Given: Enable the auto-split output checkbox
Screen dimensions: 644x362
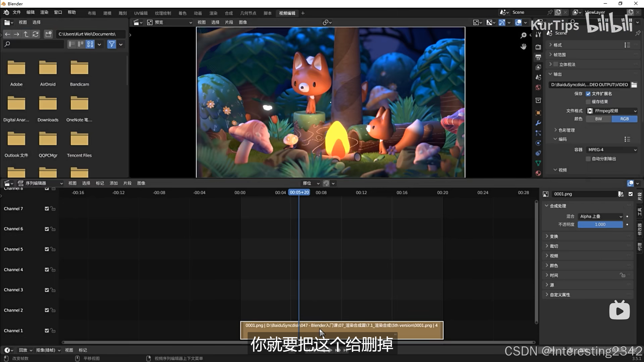Looking at the screenshot, I should click(588, 159).
